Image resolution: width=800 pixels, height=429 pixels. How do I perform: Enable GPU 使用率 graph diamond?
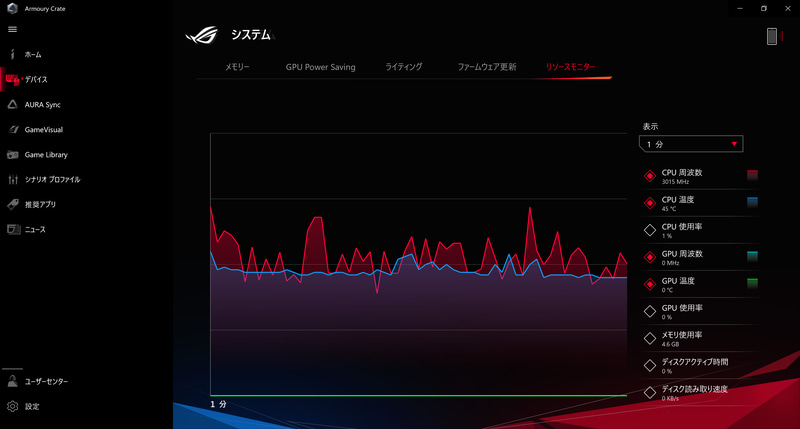tap(649, 311)
